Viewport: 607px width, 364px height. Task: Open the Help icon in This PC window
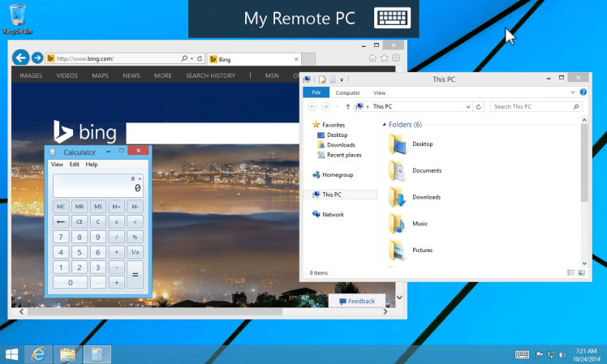583,92
